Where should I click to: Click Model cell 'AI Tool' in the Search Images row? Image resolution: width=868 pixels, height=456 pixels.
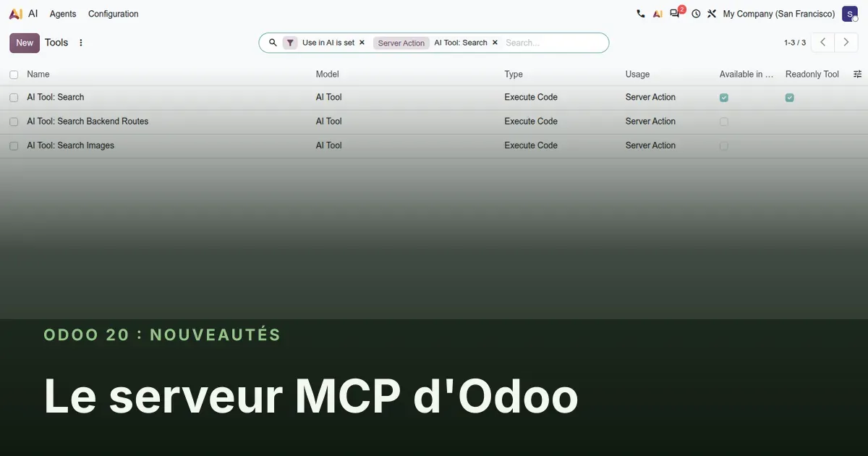point(329,145)
